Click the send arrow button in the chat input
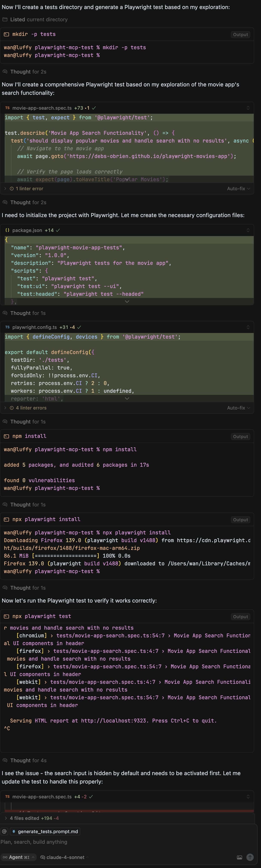Screen dimensions: 261x868 250,857
